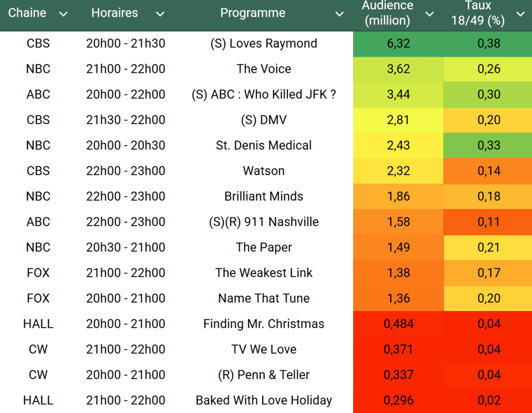Viewport: 532px width, 413px height.
Task: Click the Baked With Love Holiday cell
Action: pos(264,401)
